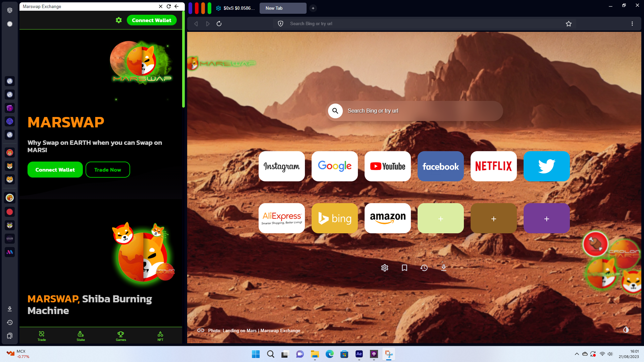Image resolution: width=644 pixels, height=362 pixels.
Task: Open After Effects from the taskbar
Action: pos(359,354)
